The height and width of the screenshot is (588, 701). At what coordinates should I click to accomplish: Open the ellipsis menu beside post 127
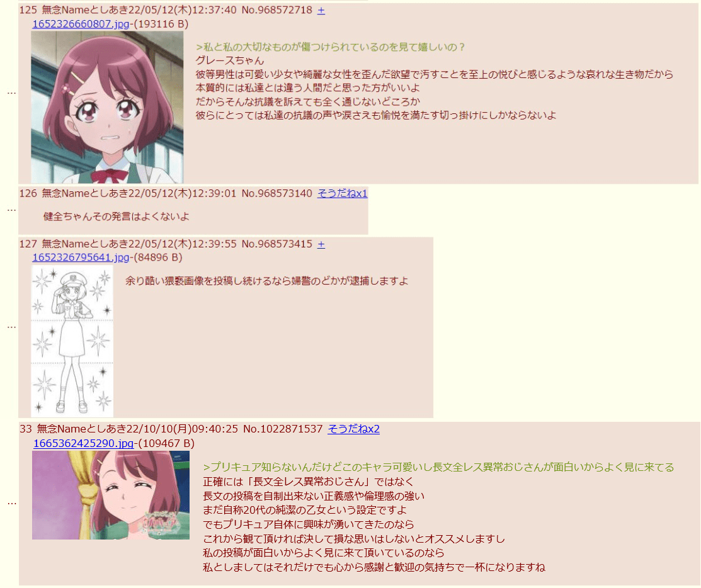point(11,327)
